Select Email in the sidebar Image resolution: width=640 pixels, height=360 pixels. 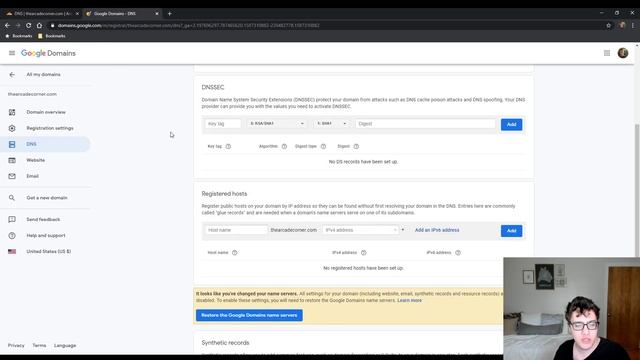[x=32, y=176]
